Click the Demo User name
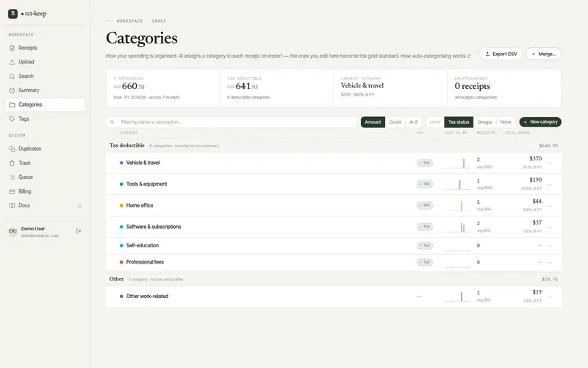Screen dimensions: 588x368 coord(33,229)
